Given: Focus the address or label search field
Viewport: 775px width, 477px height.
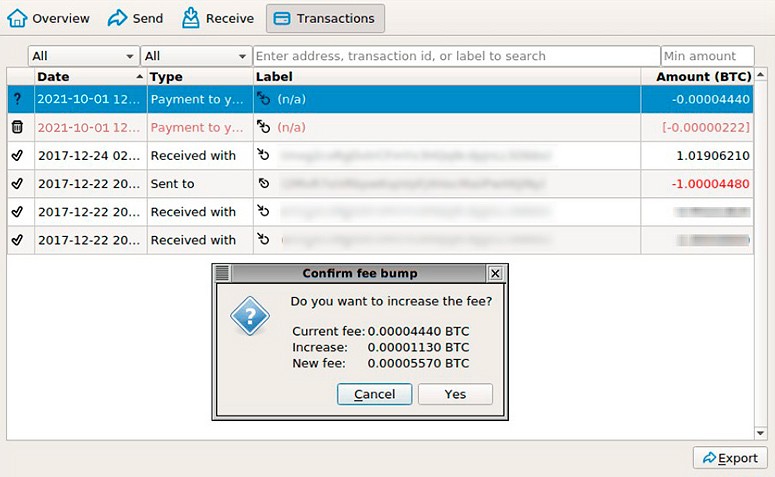Looking at the screenshot, I should click(457, 56).
